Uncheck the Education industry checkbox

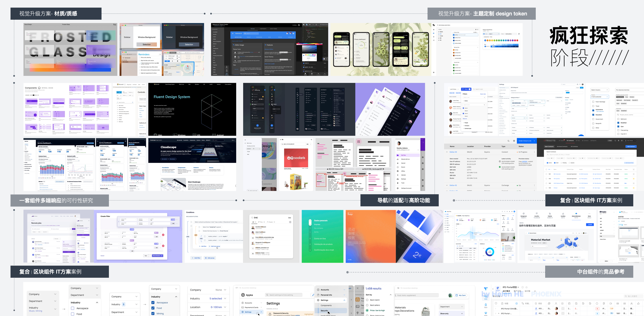tap(593, 115)
